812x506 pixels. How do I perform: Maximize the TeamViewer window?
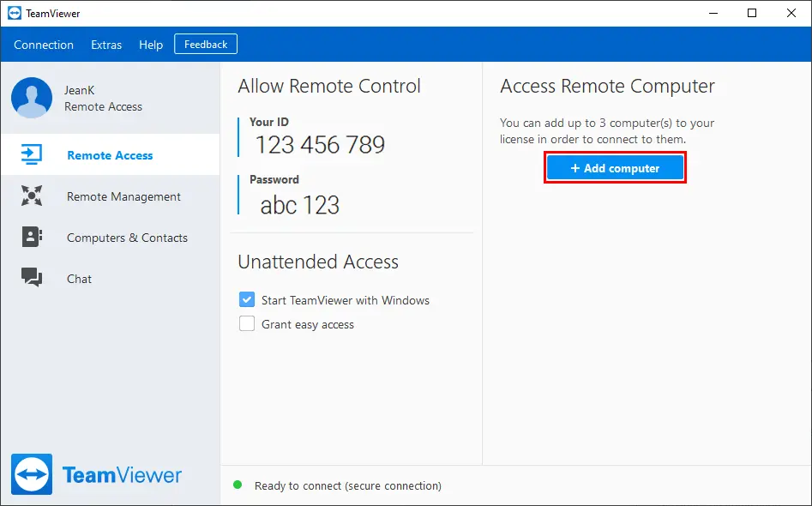tap(752, 13)
